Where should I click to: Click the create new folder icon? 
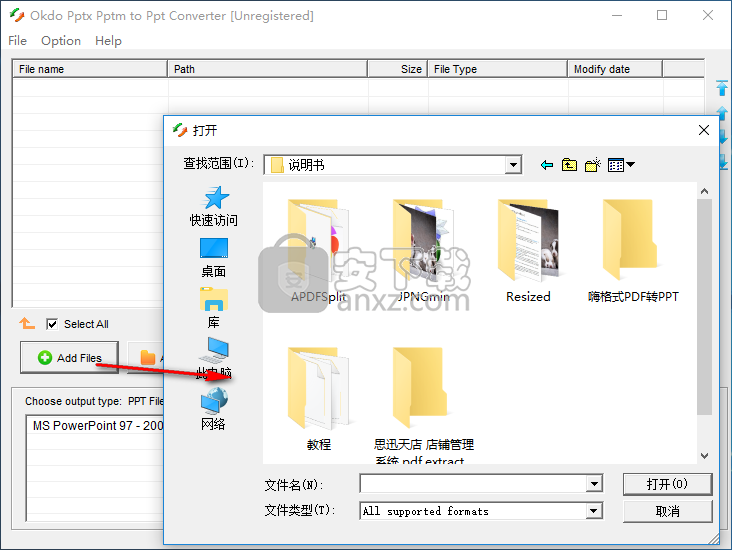pos(593,165)
